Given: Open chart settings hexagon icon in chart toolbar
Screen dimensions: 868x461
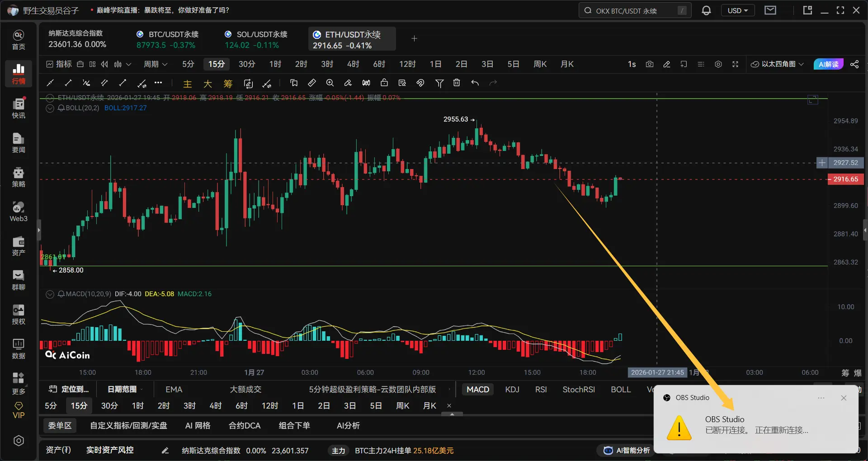Looking at the screenshot, I should 718,64.
